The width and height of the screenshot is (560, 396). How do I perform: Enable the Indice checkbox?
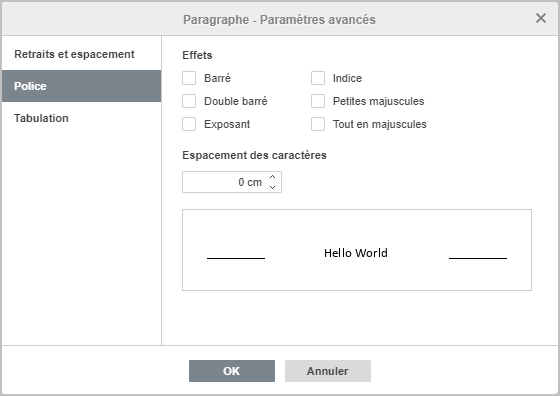tap(318, 78)
